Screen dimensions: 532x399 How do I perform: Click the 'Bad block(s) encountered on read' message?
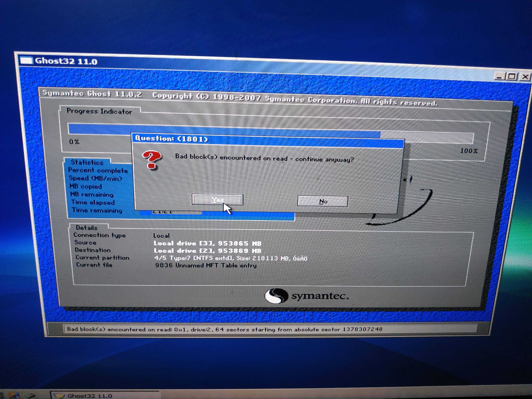pos(264,158)
